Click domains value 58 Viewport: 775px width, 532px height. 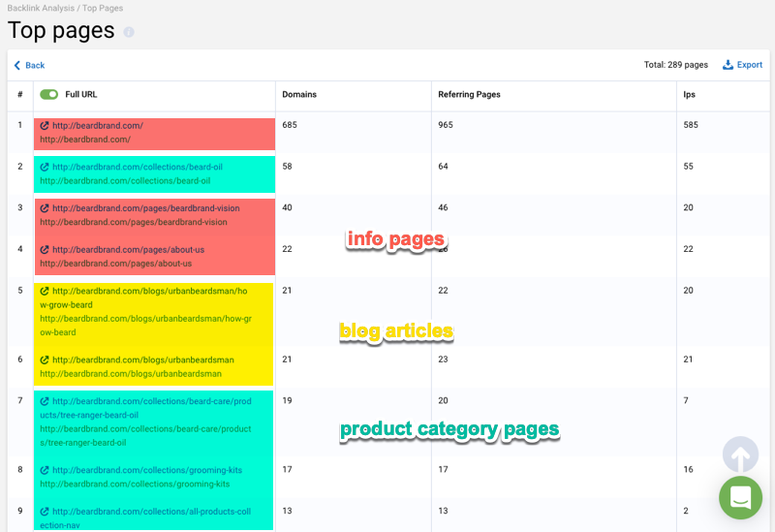(x=287, y=167)
